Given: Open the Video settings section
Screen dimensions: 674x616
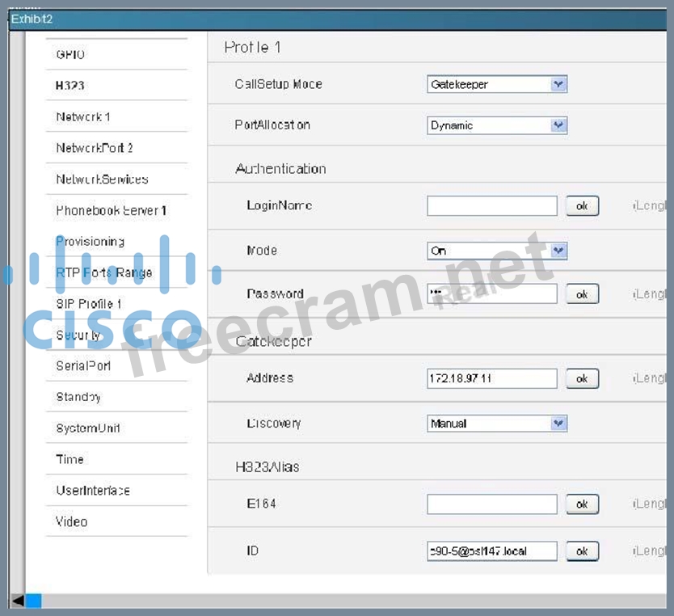Looking at the screenshot, I should pos(71,521).
